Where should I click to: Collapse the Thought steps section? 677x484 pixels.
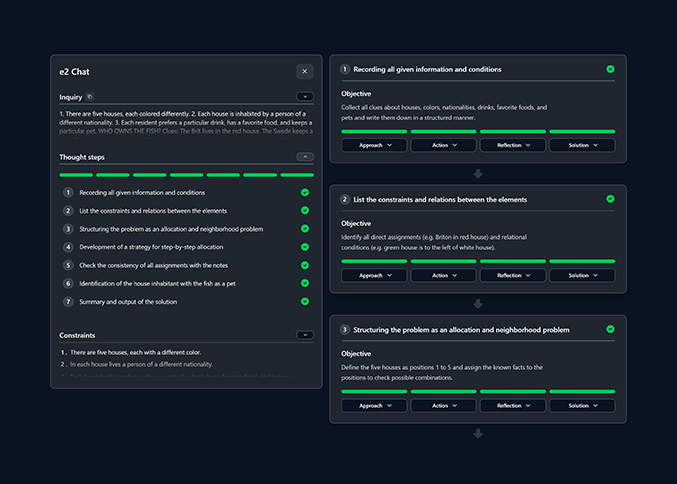point(305,157)
